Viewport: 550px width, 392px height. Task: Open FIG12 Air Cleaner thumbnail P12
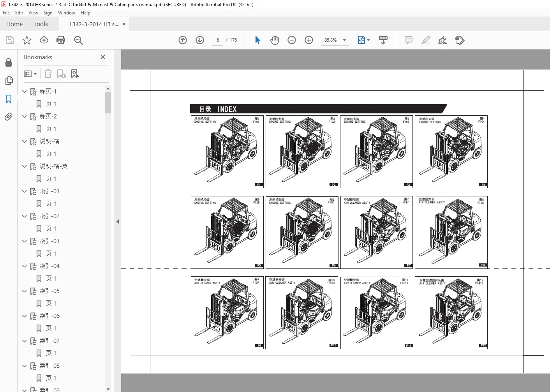(x=451, y=313)
